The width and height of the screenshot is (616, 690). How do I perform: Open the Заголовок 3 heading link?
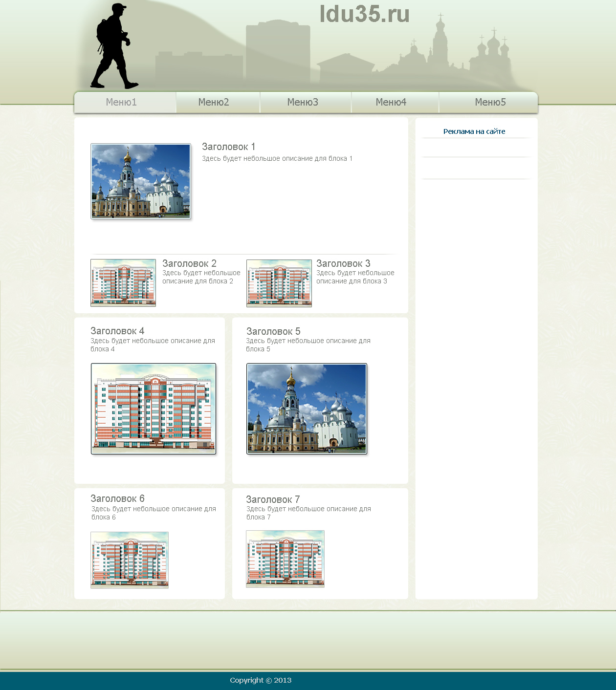tap(343, 263)
